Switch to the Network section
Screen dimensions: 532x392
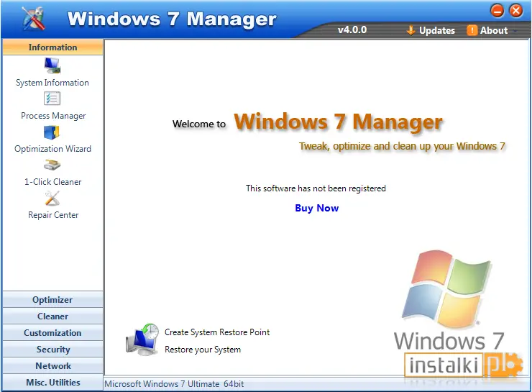coord(52,366)
